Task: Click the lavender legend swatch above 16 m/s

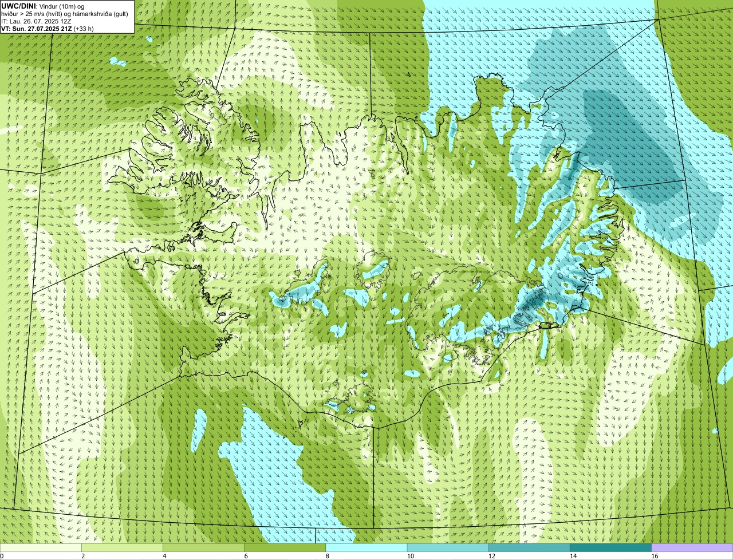Action: point(692,548)
